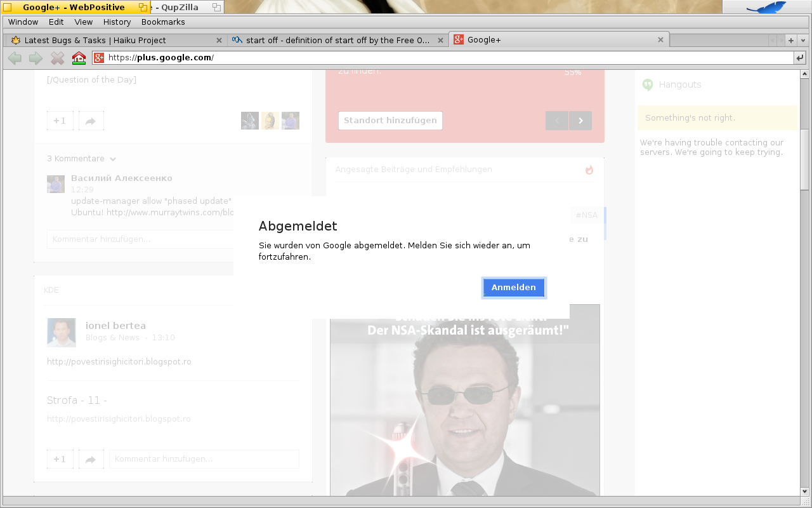Open the Bookmarks menu
Viewport: 812px width, 508px height.
click(163, 22)
